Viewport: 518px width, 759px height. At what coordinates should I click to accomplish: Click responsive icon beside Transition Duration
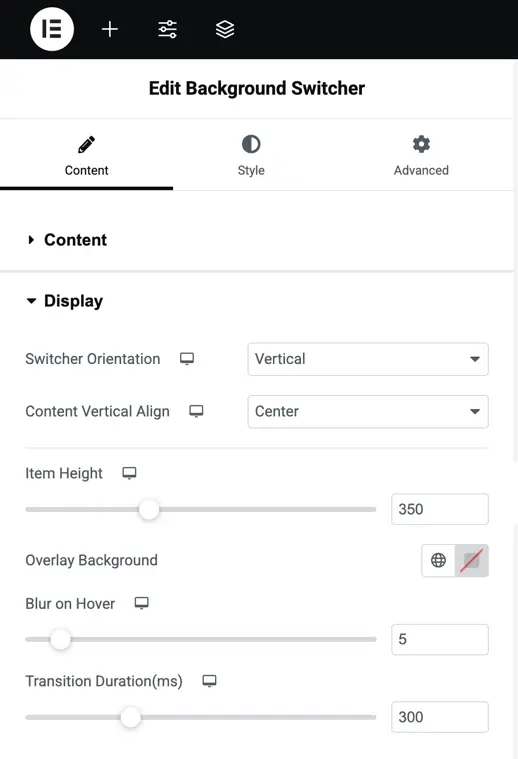click(209, 681)
